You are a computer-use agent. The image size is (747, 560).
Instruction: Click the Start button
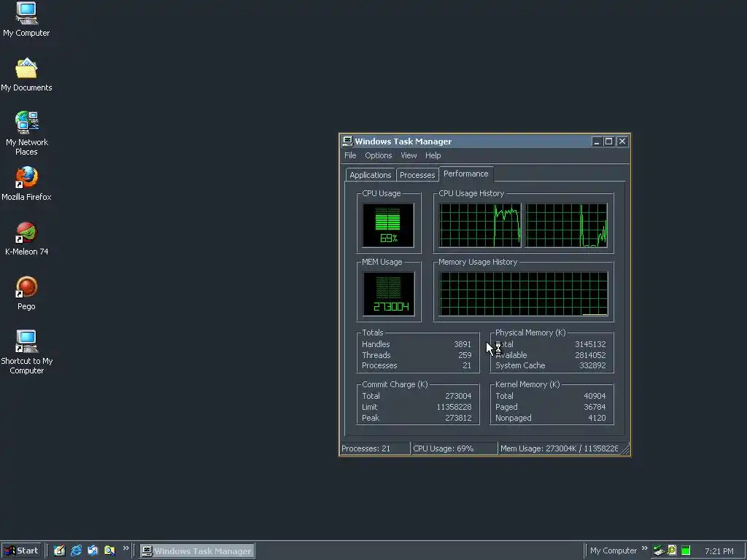pos(21,551)
